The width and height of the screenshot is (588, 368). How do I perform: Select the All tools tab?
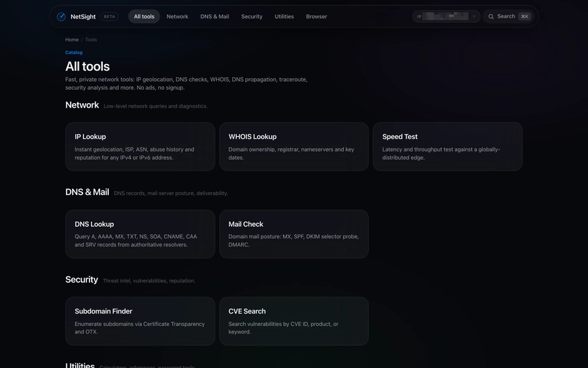coord(144,16)
